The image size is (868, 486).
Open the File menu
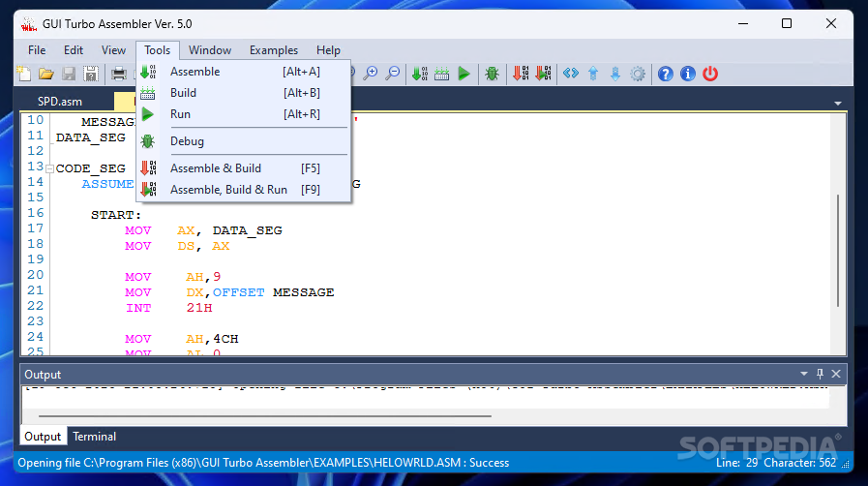point(37,50)
